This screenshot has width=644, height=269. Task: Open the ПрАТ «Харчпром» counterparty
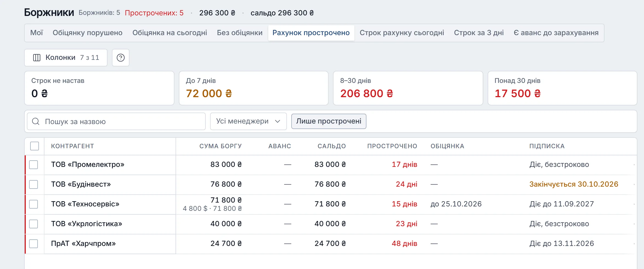[83, 244]
